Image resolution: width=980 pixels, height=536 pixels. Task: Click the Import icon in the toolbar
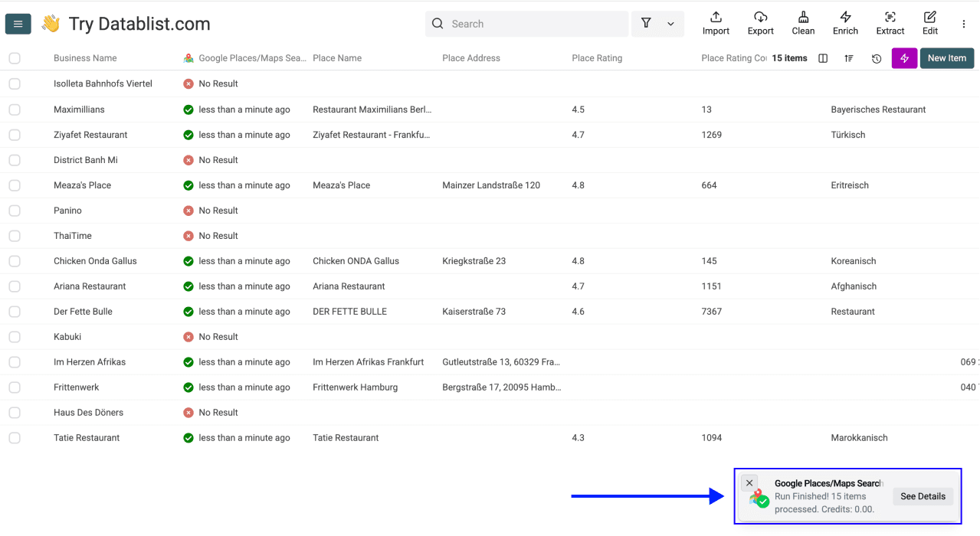coord(715,23)
